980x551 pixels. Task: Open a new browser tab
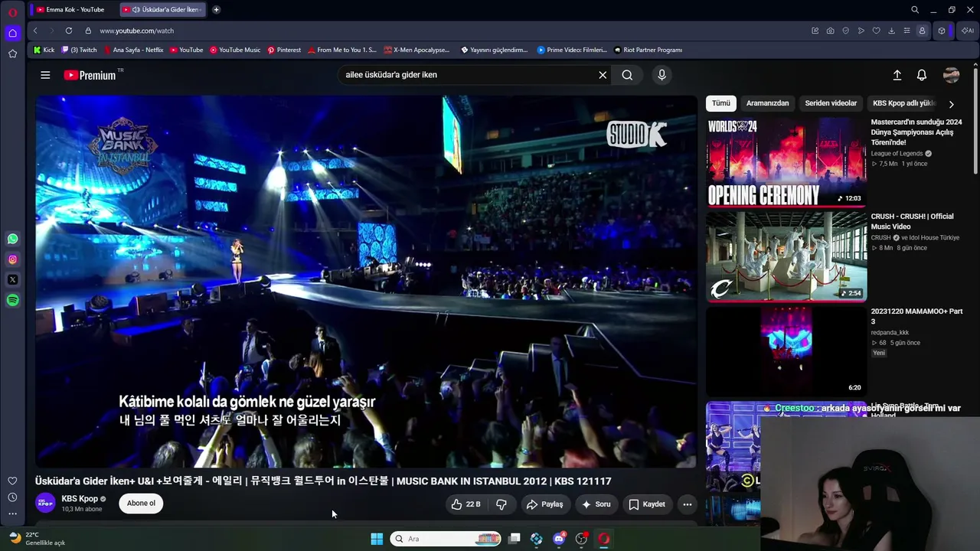coord(216,10)
